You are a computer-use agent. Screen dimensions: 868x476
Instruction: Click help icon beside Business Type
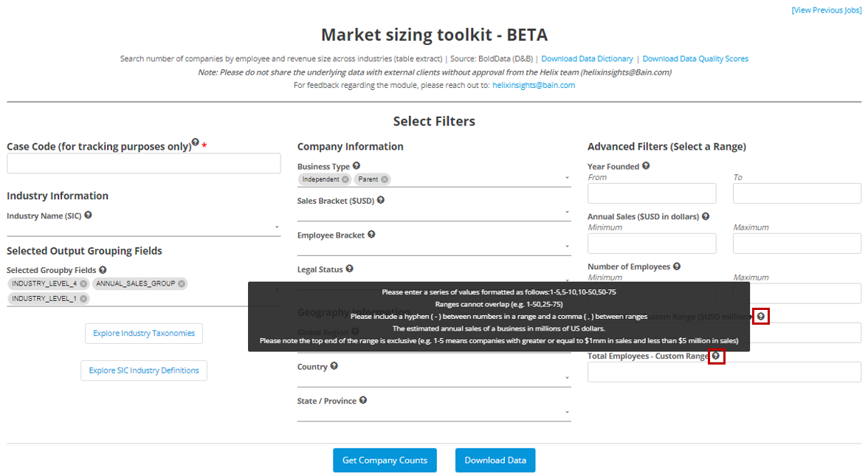tap(356, 166)
